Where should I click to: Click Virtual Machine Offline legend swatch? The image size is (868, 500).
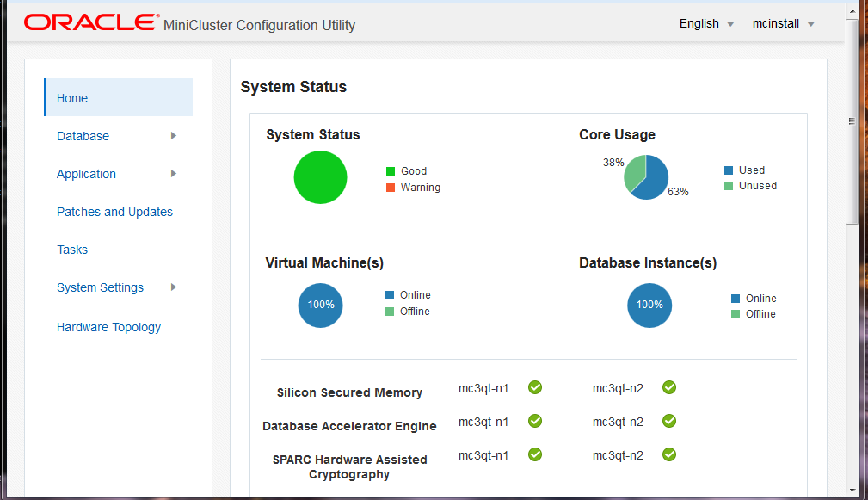[390, 312]
